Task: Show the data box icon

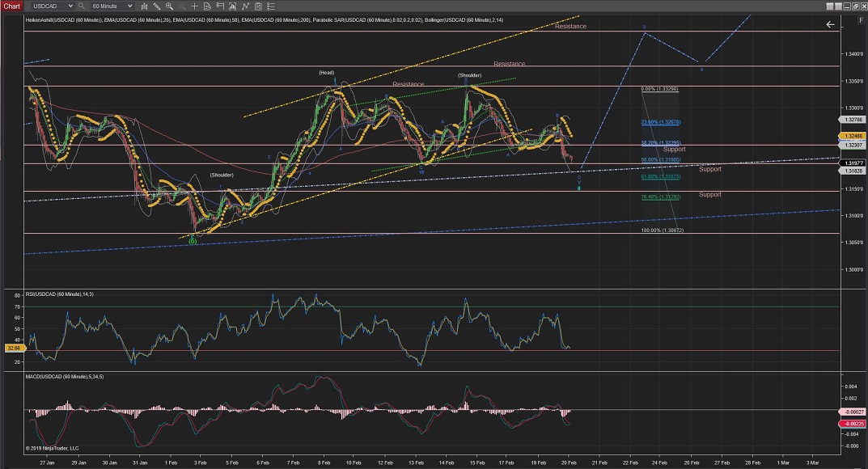Action: [x=207, y=6]
